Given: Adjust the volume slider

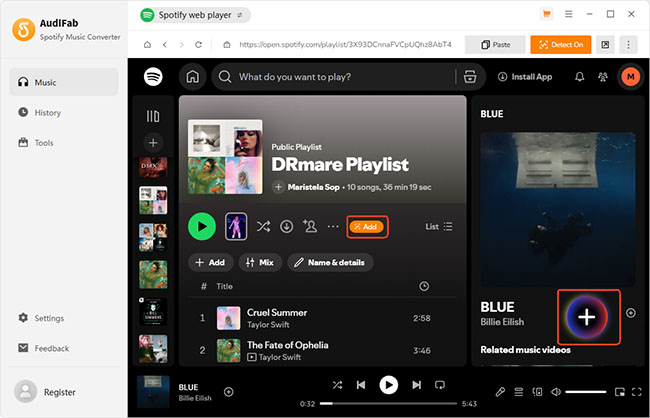Looking at the screenshot, I should 585,392.
